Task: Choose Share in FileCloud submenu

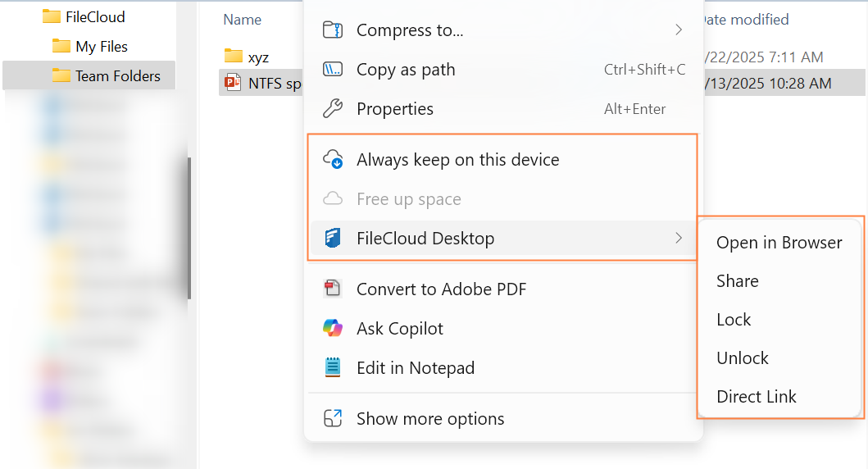Action: pyautogui.click(x=737, y=281)
